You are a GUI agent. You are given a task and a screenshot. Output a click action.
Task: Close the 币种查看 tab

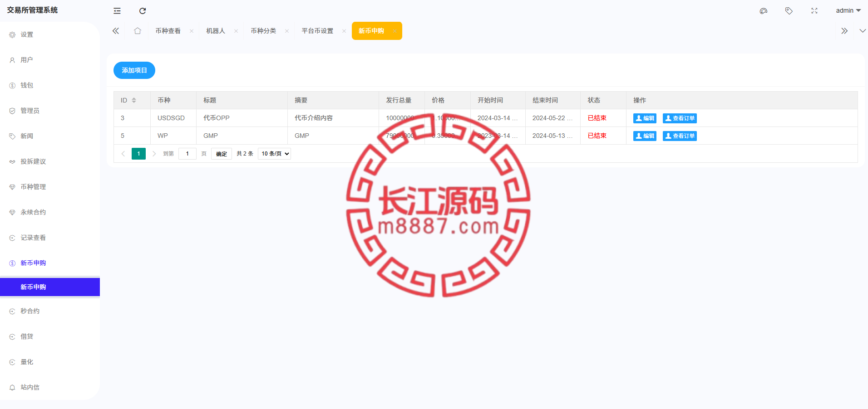[192, 31]
